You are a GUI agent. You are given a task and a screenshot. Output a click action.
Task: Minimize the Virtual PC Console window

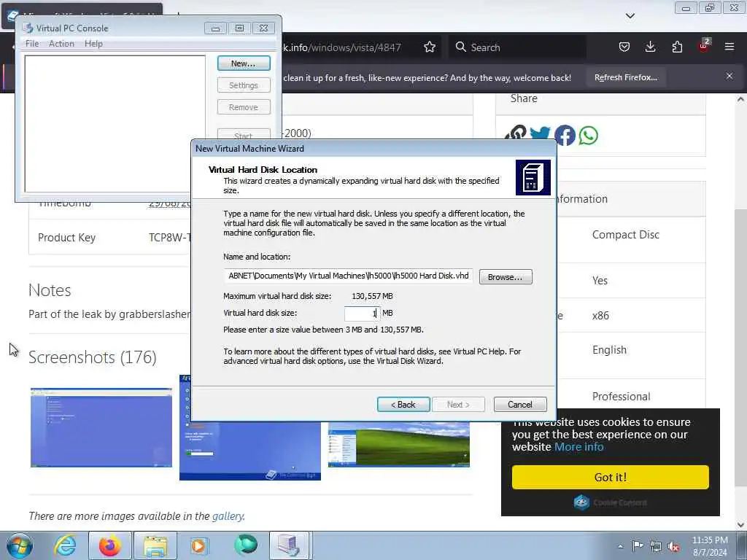click(x=215, y=28)
